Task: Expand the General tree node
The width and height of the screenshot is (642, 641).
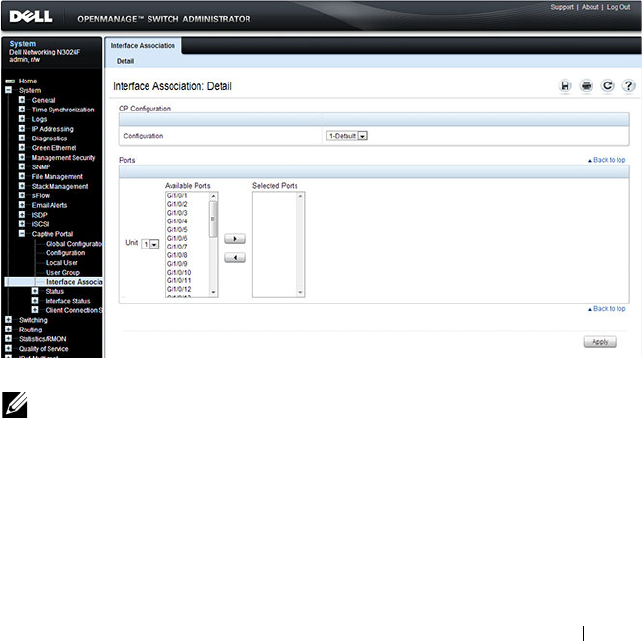Action: tap(22, 100)
